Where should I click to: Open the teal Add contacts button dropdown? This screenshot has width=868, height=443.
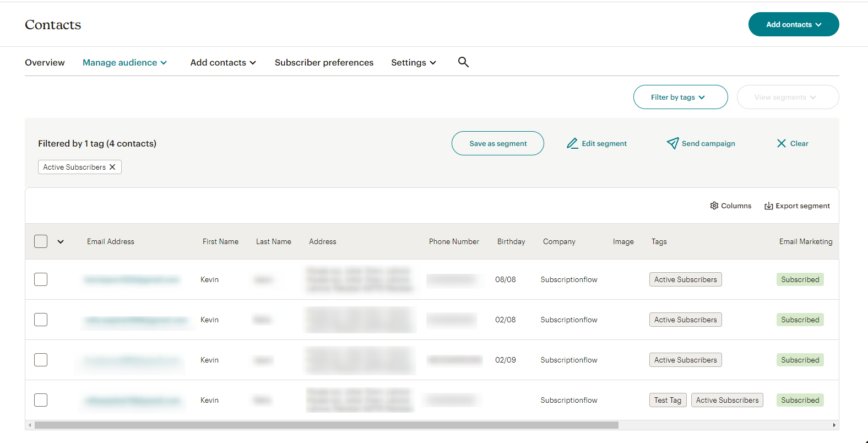tap(794, 24)
